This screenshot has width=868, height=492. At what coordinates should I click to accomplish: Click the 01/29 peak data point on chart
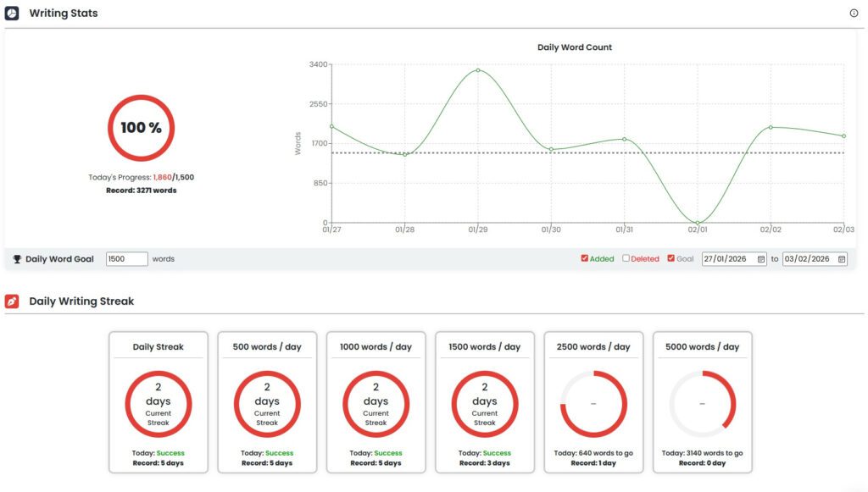(478, 70)
